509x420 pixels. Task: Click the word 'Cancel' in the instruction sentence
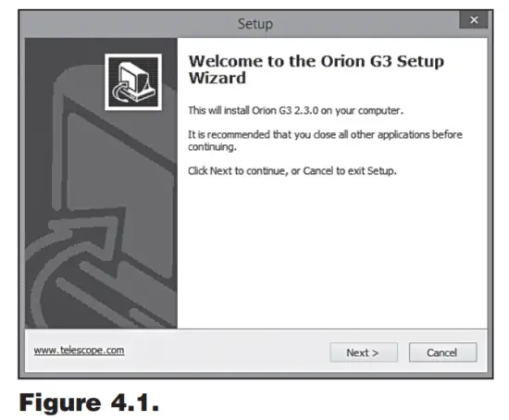(x=317, y=171)
